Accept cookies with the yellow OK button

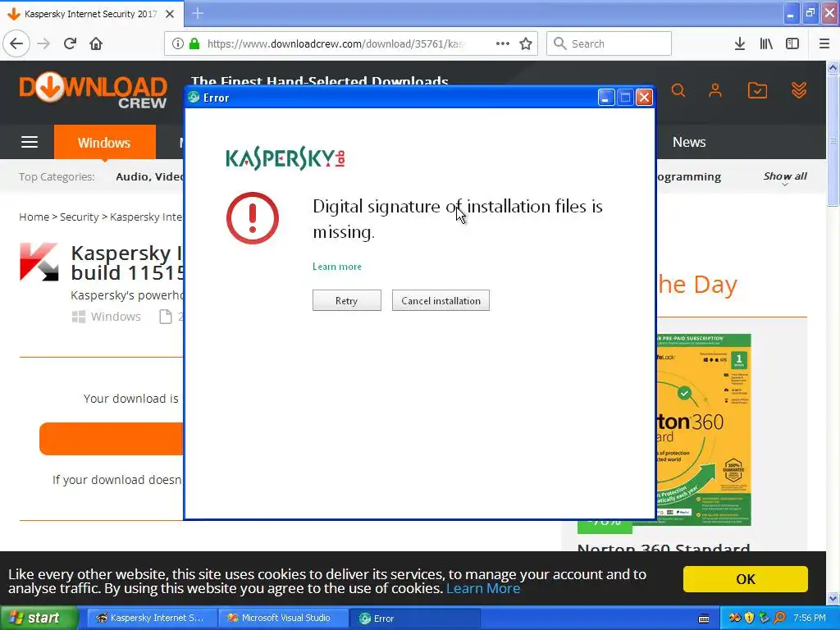(x=745, y=579)
